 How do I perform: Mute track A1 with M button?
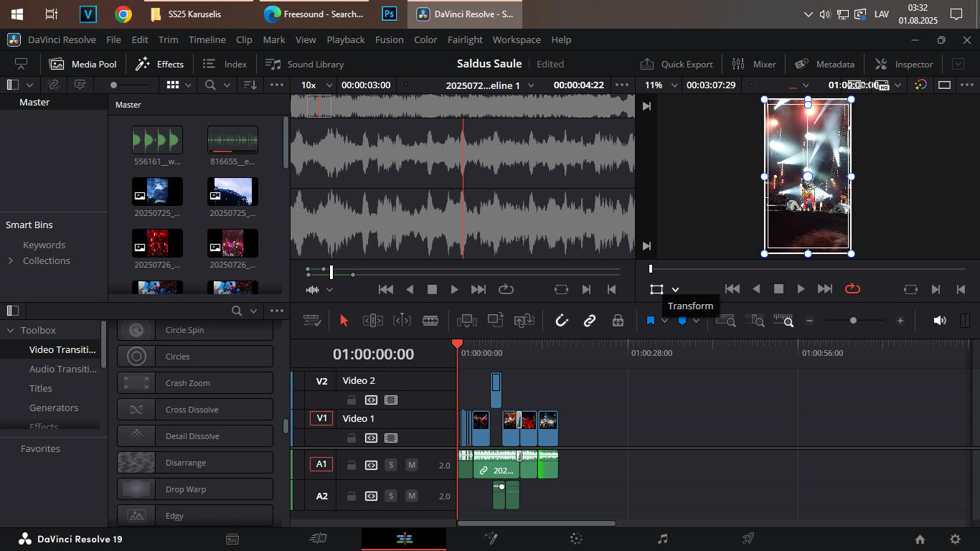(x=412, y=465)
